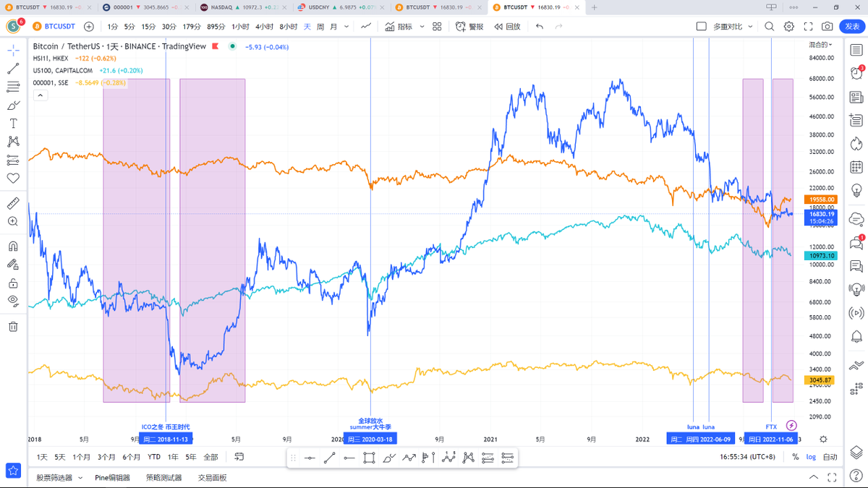Select the 1年 date range
868x488 pixels.
[173, 457]
